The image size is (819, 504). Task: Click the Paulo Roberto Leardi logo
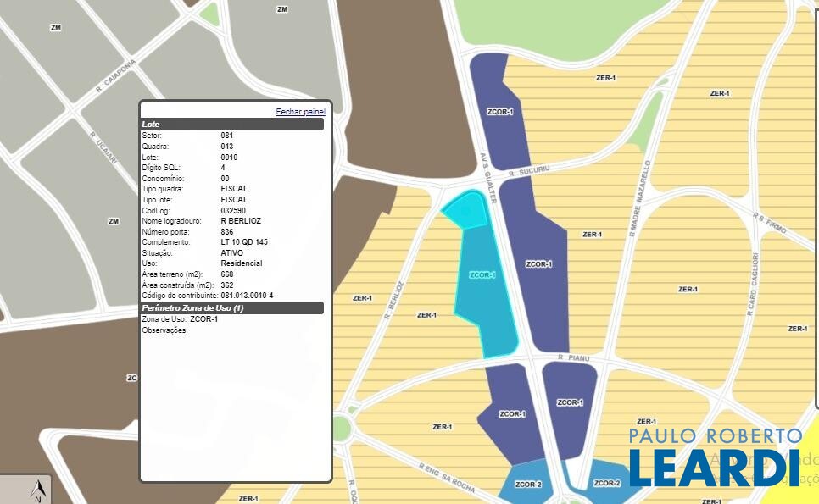tap(714, 457)
